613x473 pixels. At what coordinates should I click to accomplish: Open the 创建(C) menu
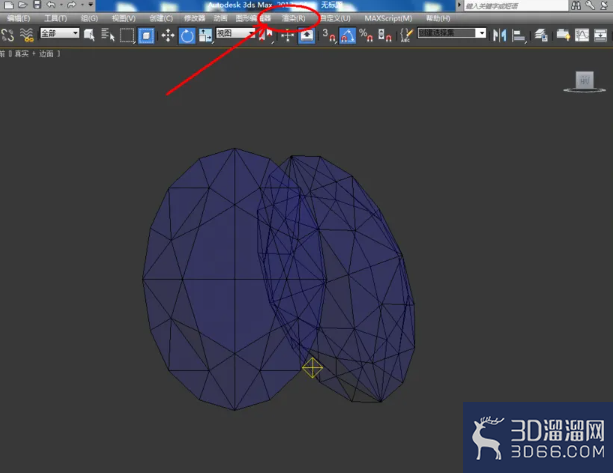161,18
